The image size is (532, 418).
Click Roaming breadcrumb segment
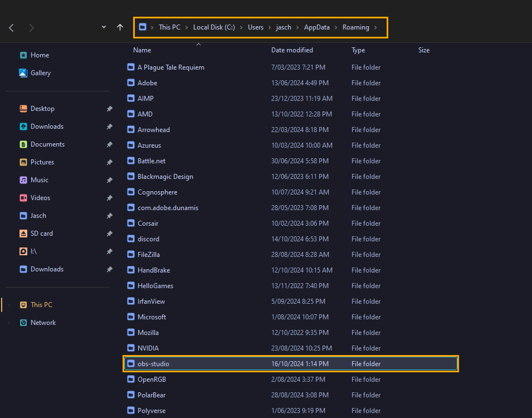(355, 27)
